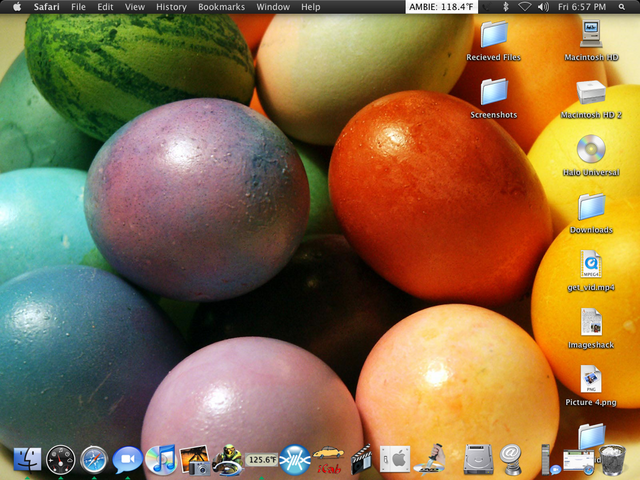Open Finder from the Dock
Screen dimensions: 640x480
pos(28,459)
